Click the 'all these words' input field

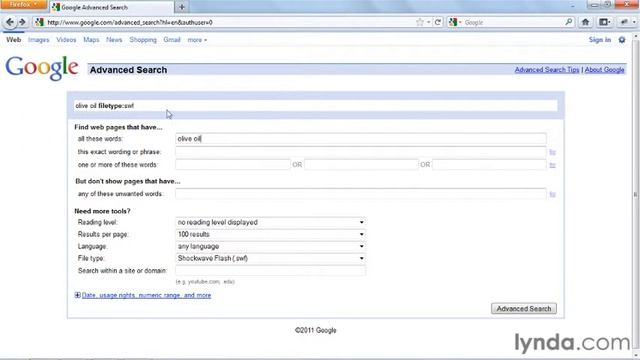361,139
